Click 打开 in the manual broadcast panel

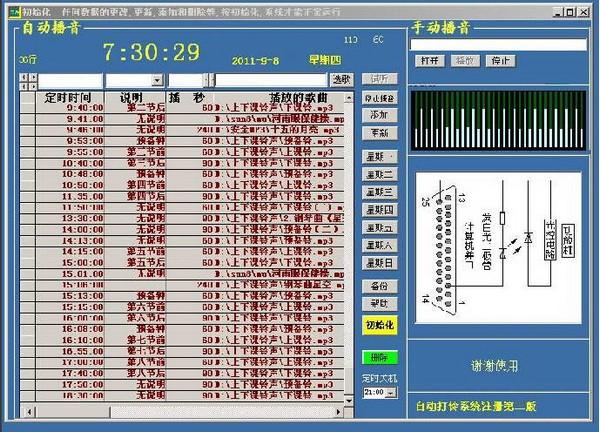click(430, 61)
